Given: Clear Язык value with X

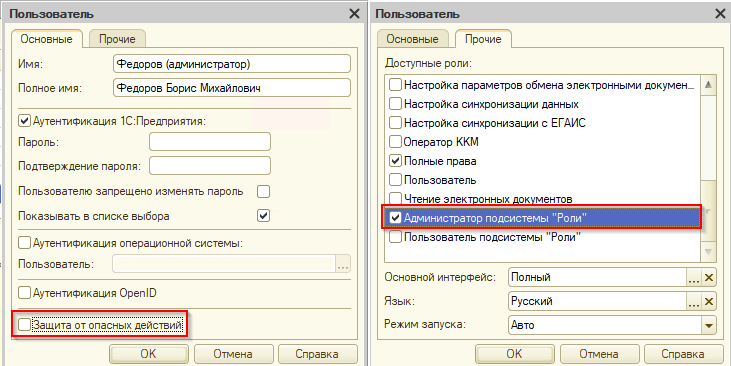Looking at the screenshot, I should (709, 302).
